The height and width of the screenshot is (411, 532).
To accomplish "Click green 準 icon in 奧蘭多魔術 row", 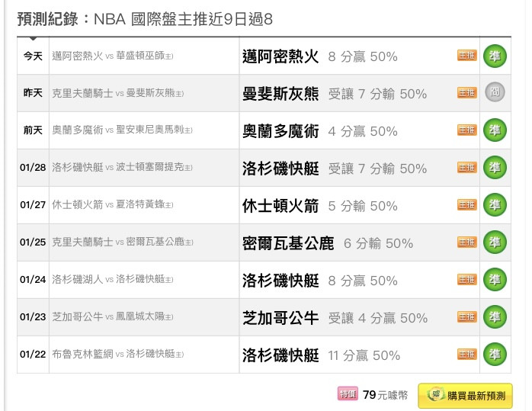I will coord(495,130).
